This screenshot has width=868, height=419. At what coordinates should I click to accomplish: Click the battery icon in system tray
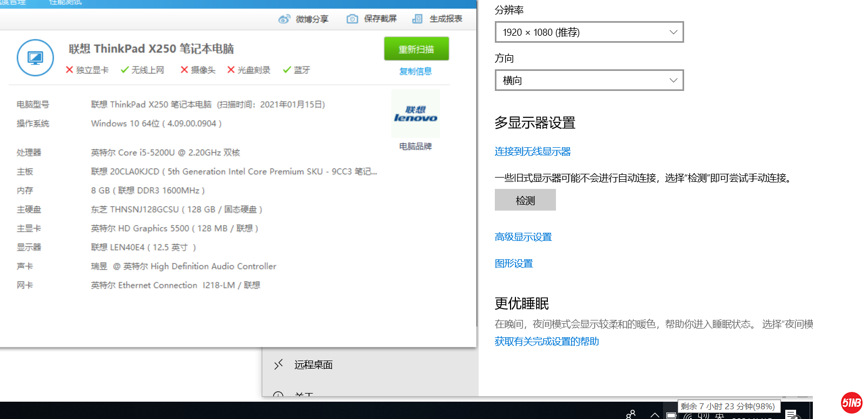[671, 415]
